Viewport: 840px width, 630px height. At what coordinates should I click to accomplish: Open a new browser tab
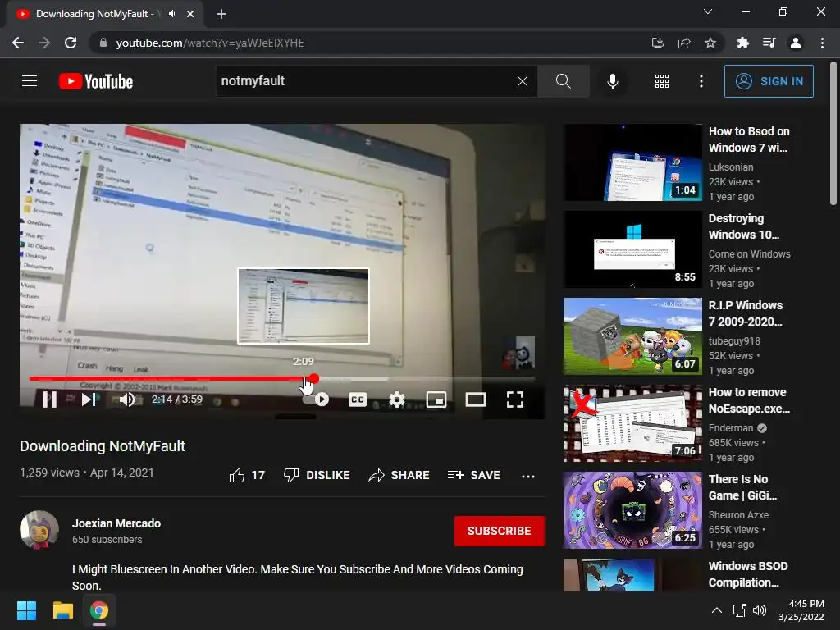pyautogui.click(x=221, y=15)
